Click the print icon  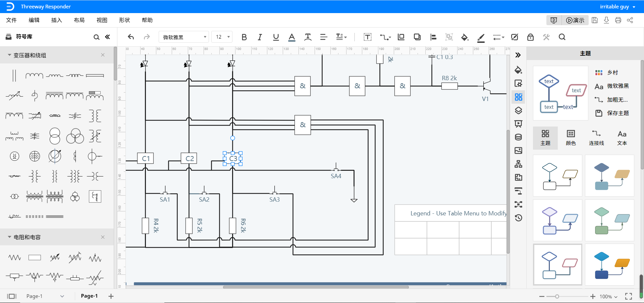[618, 20]
